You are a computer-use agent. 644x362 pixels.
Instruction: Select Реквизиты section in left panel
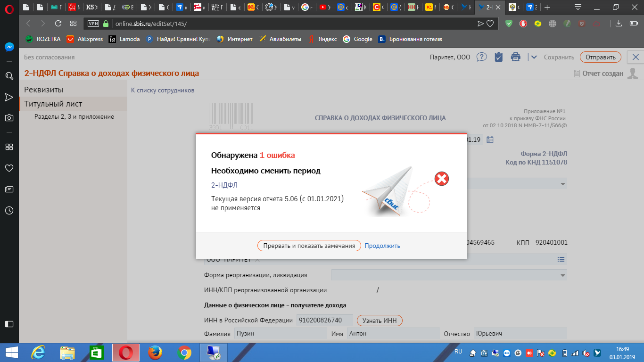pyautogui.click(x=44, y=90)
